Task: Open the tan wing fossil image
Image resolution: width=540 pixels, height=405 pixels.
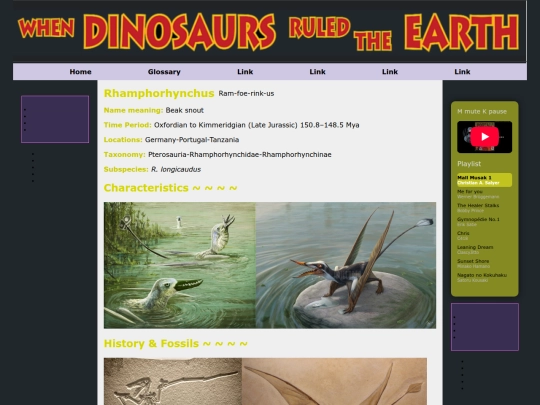Action: pyautogui.click(x=334, y=381)
